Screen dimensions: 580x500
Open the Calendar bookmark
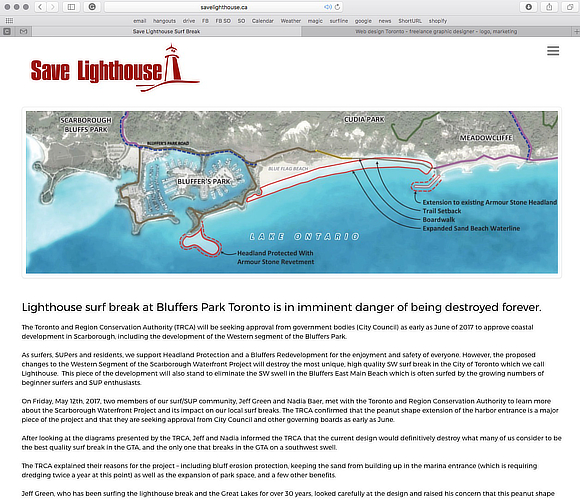click(x=263, y=21)
